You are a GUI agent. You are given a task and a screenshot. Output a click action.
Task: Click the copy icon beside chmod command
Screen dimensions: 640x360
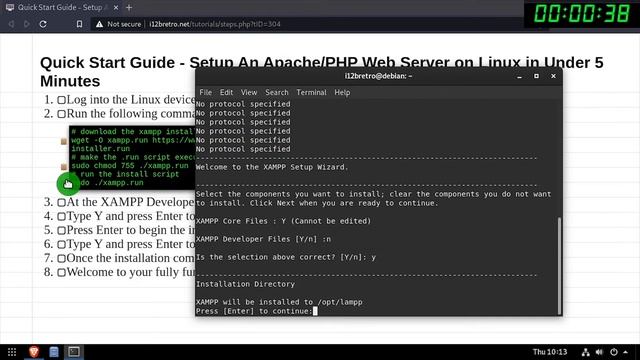pyautogui.click(x=64, y=167)
